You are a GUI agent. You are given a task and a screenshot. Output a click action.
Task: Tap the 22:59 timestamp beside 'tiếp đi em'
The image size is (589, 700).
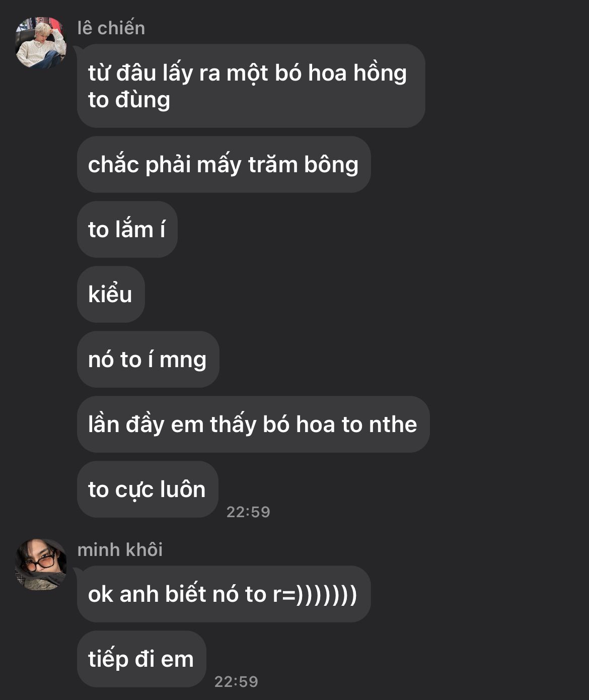[x=236, y=681]
